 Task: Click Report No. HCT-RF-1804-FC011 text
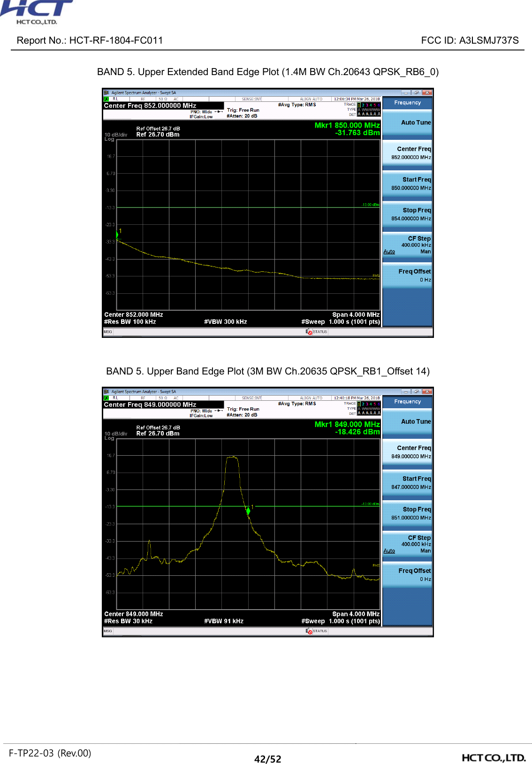tap(90, 40)
